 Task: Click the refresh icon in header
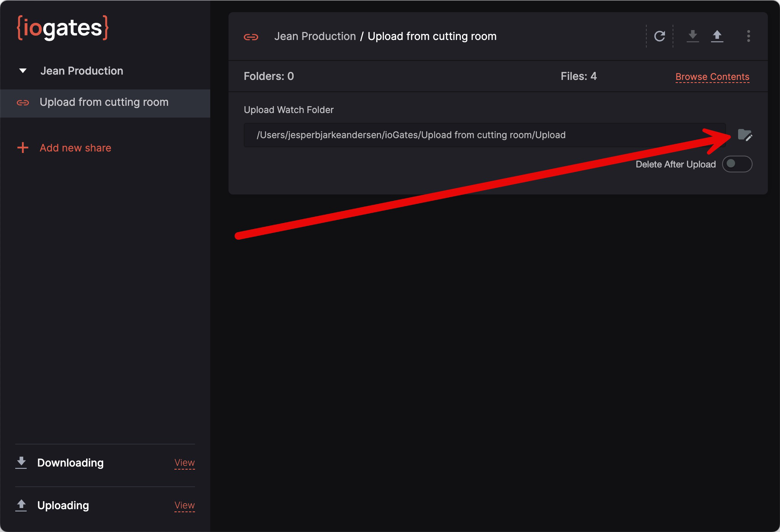click(x=659, y=36)
